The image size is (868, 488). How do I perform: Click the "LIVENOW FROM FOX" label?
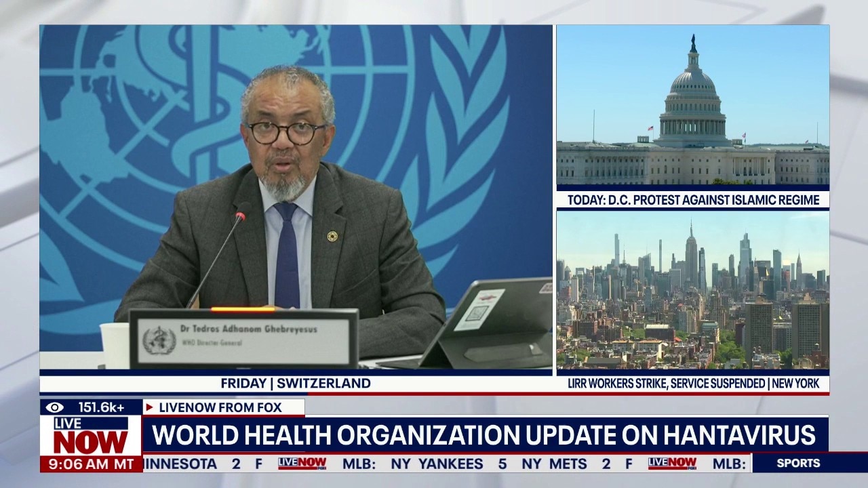(x=220, y=407)
